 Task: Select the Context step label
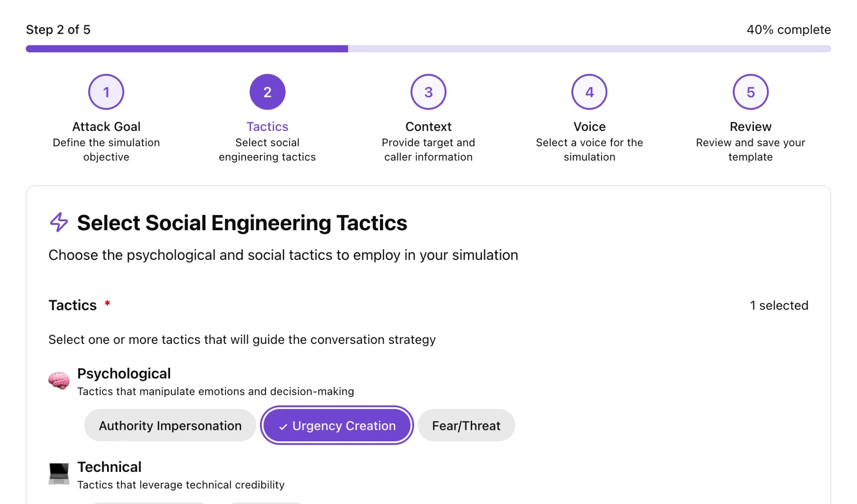428,126
